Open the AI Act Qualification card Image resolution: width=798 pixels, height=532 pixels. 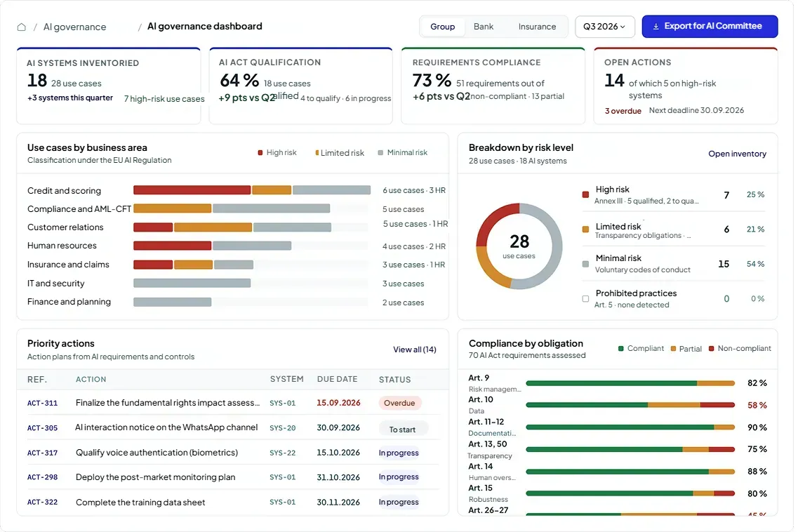tap(301, 86)
